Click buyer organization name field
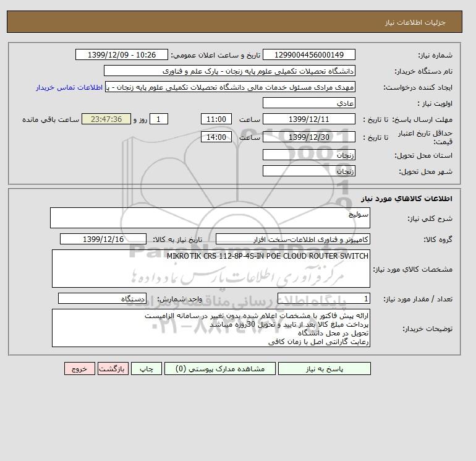Viewport: 476px width, 461px height. [x=229, y=71]
